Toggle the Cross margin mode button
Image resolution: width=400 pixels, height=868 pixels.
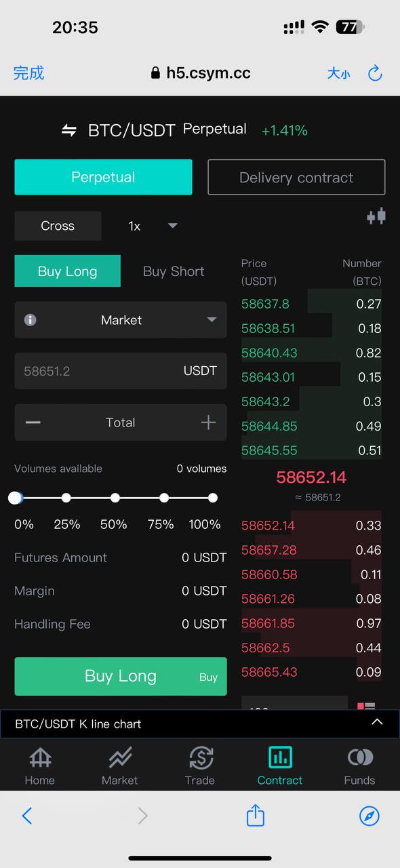pyautogui.click(x=58, y=226)
